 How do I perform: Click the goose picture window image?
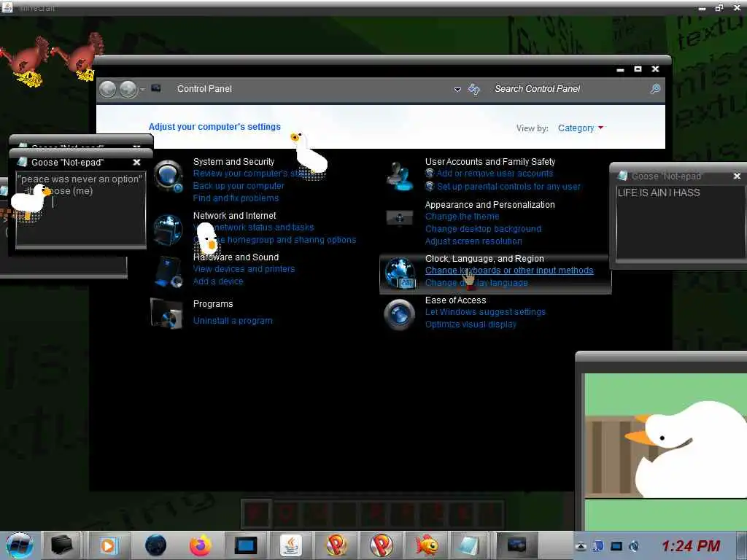(665, 451)
